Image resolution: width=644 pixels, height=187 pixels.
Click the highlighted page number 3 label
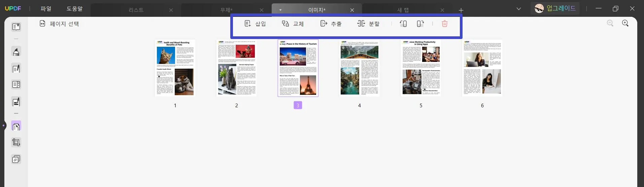(x=298, y=105)
